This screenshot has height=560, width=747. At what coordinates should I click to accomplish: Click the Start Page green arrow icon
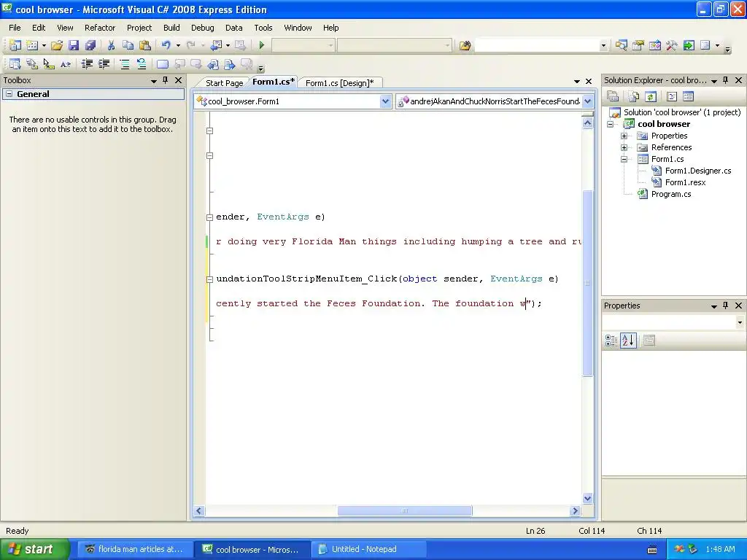coord(689,45)
